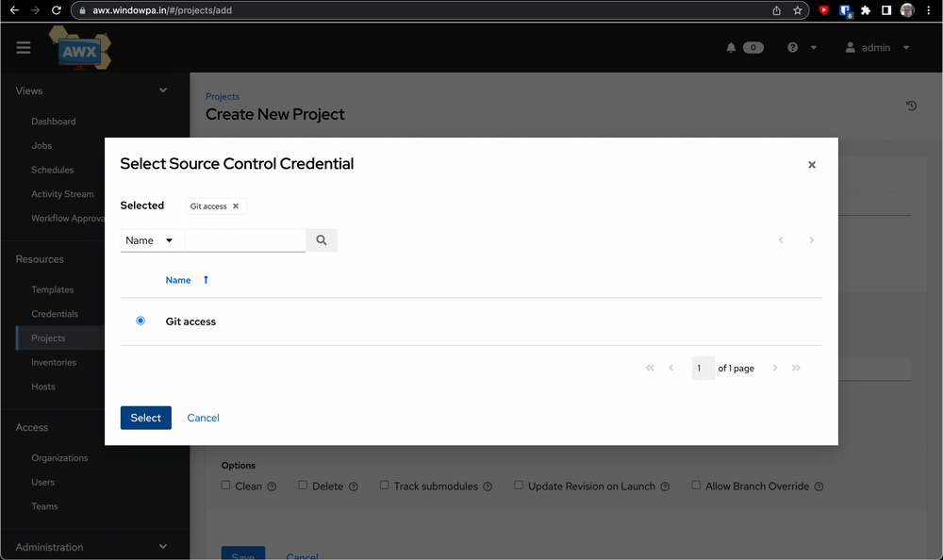Image resolution: width=943 pixels, height=560 pixels.
Task: Open the notifications bell
Action: click(x=731, y=48)
